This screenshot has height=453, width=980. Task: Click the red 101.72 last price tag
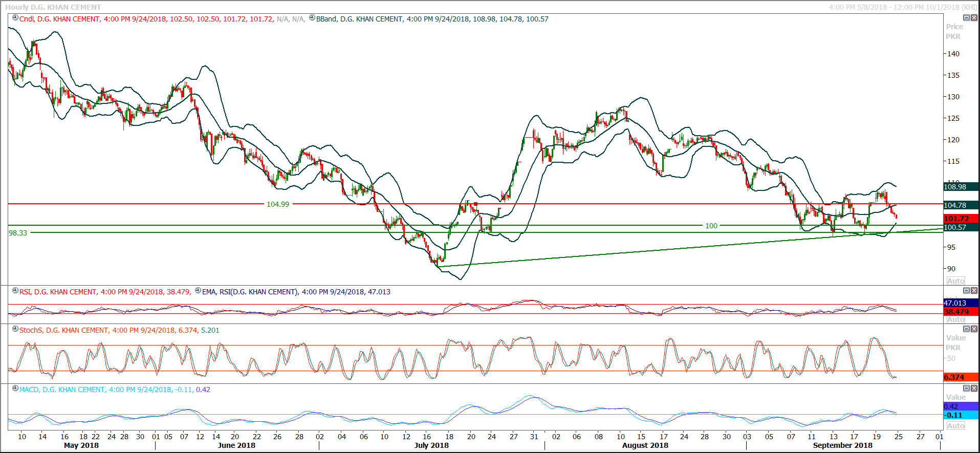[960, 219]
